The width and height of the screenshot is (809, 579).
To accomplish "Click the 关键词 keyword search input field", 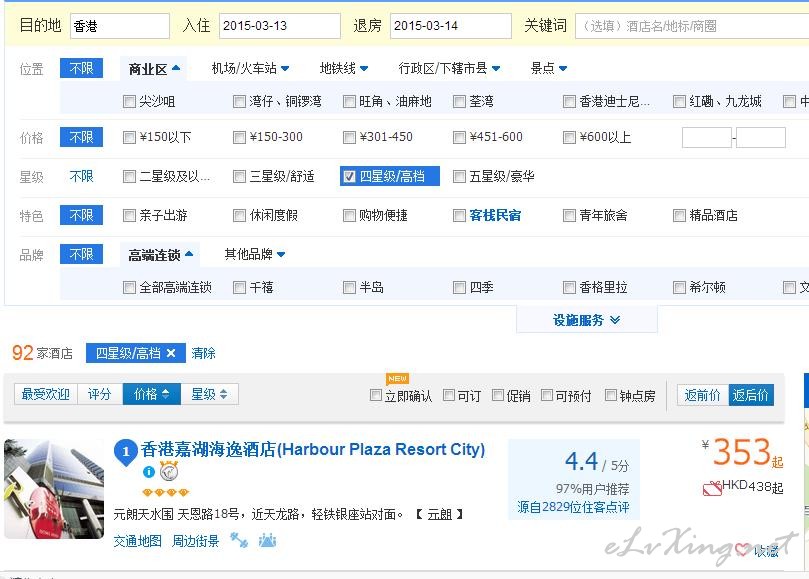I will (x=690, y=26).
